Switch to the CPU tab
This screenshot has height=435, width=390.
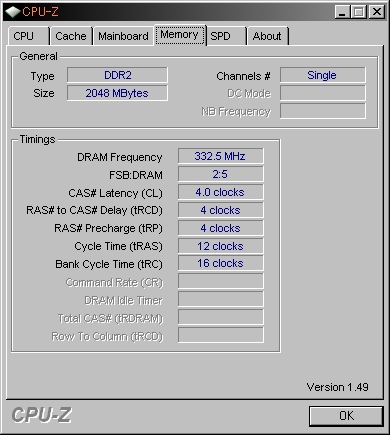[28, 36]
